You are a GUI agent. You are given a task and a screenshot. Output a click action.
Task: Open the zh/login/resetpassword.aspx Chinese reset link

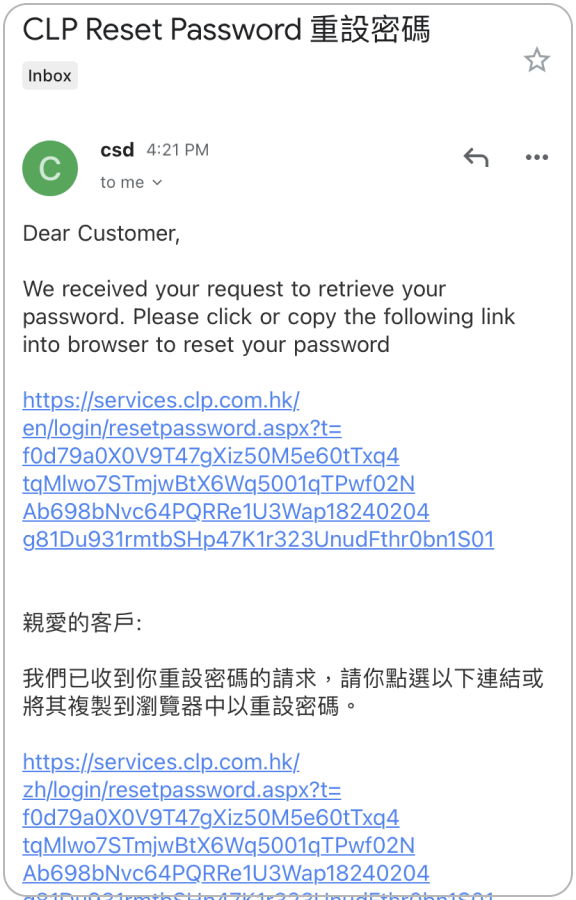[182, 790]
